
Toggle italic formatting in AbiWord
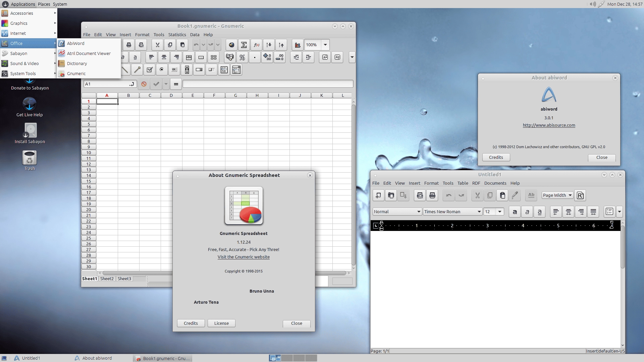pyautogui.click(x=527, y=212)
